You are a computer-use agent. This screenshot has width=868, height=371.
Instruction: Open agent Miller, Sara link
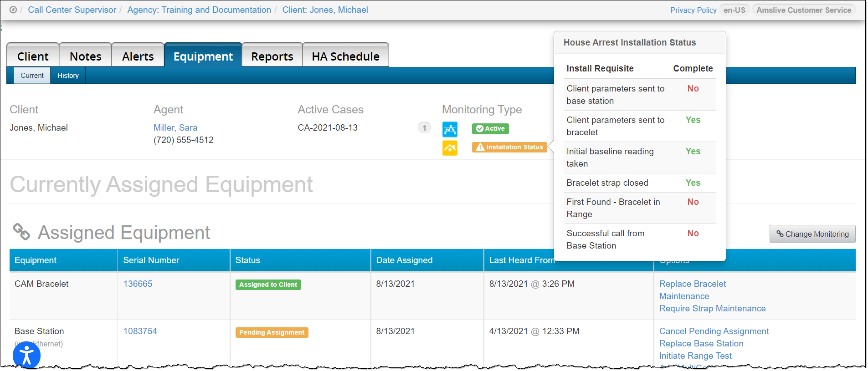[175, 128]
